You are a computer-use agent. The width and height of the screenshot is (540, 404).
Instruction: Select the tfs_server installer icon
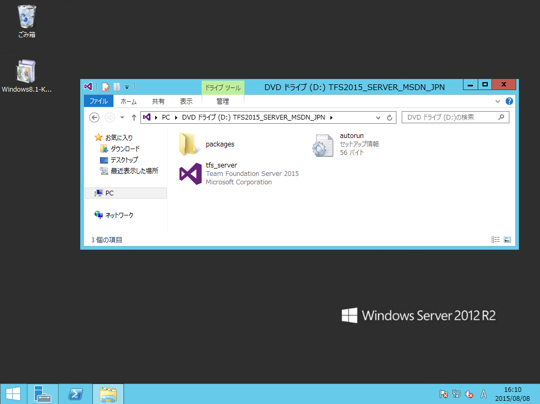190,174
